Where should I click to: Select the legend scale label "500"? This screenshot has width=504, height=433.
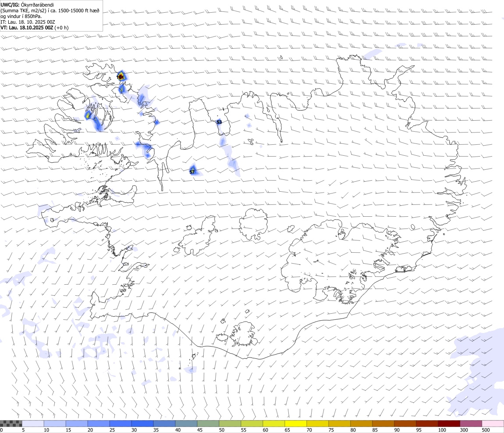[x=486, y=430]
